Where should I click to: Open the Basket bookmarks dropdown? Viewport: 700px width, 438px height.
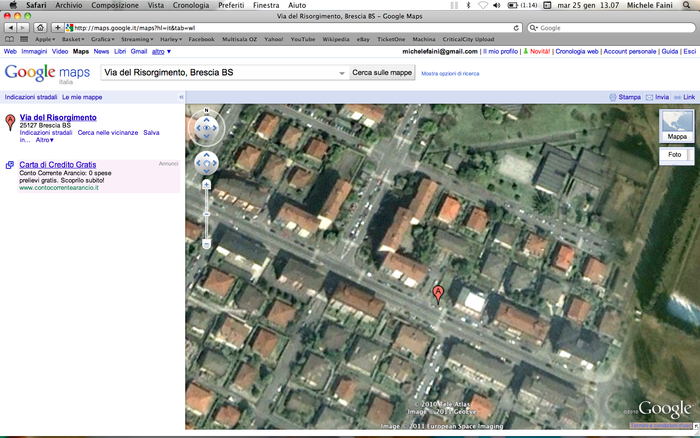click(x=74, y=39)
